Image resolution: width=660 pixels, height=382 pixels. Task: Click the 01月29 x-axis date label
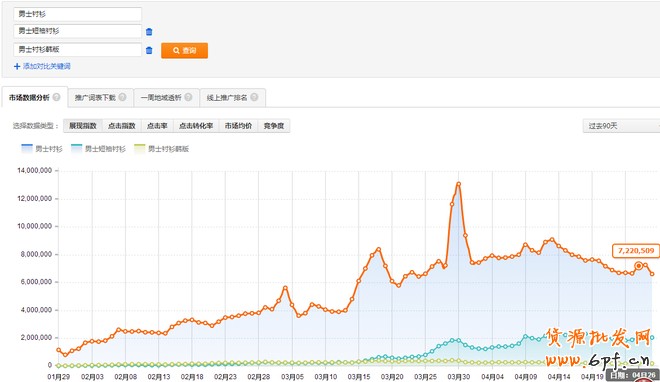[59, 377]
